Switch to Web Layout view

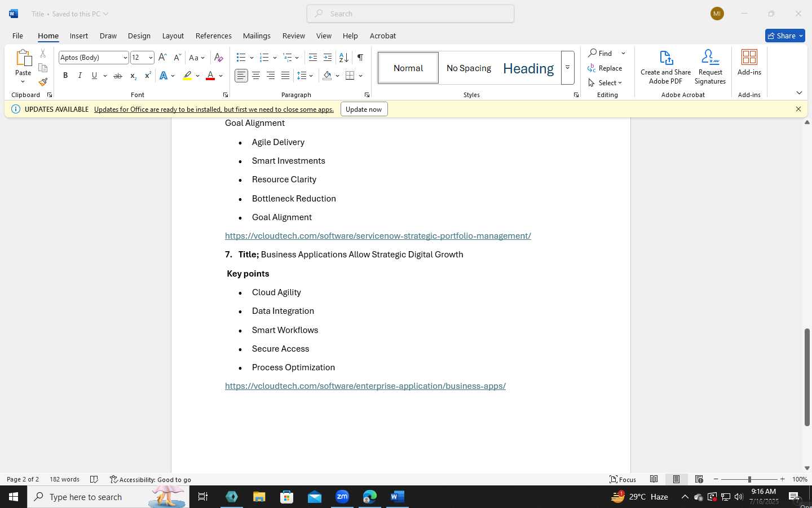click(x=699, y=479)
